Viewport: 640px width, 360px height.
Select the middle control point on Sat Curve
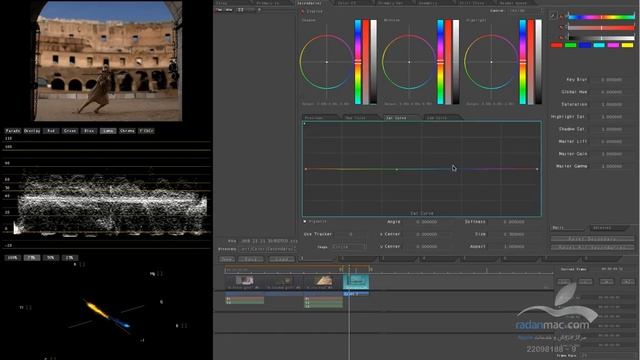pyautogui.click(x=396, y=169)
